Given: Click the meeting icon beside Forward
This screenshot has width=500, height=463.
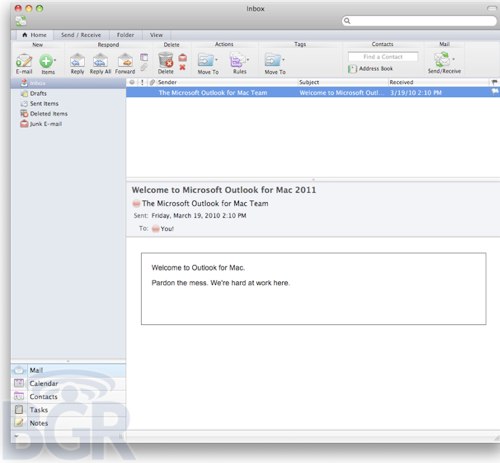Looking at the screenshot, I should pos(144,57).
